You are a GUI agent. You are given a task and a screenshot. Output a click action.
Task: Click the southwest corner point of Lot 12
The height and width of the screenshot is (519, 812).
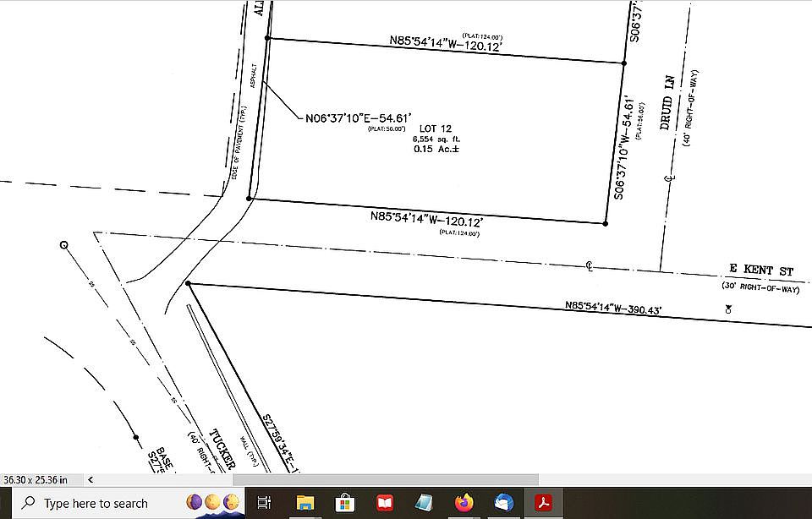click(x=249, y=198)
